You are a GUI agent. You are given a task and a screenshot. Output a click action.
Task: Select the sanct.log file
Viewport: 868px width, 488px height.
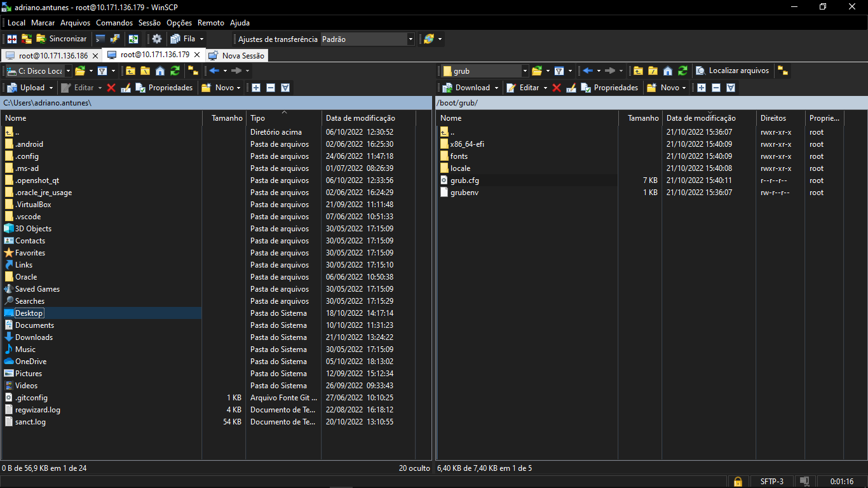[30, 422]
